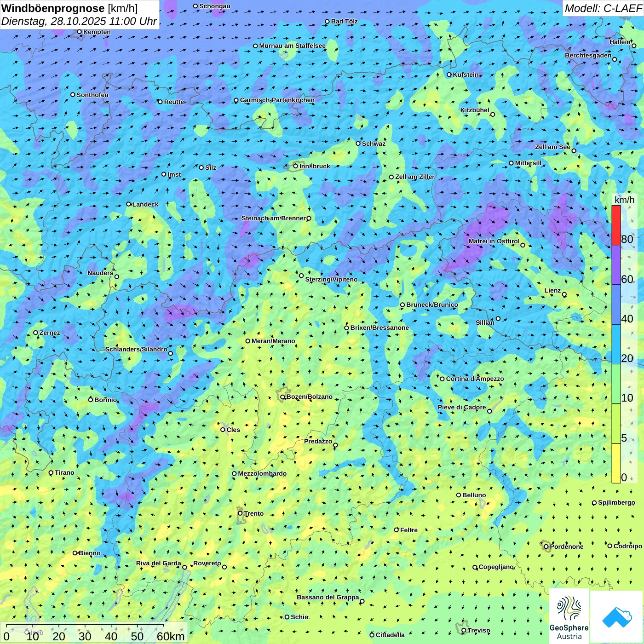Click the Imst city label

tap(174, 174)
